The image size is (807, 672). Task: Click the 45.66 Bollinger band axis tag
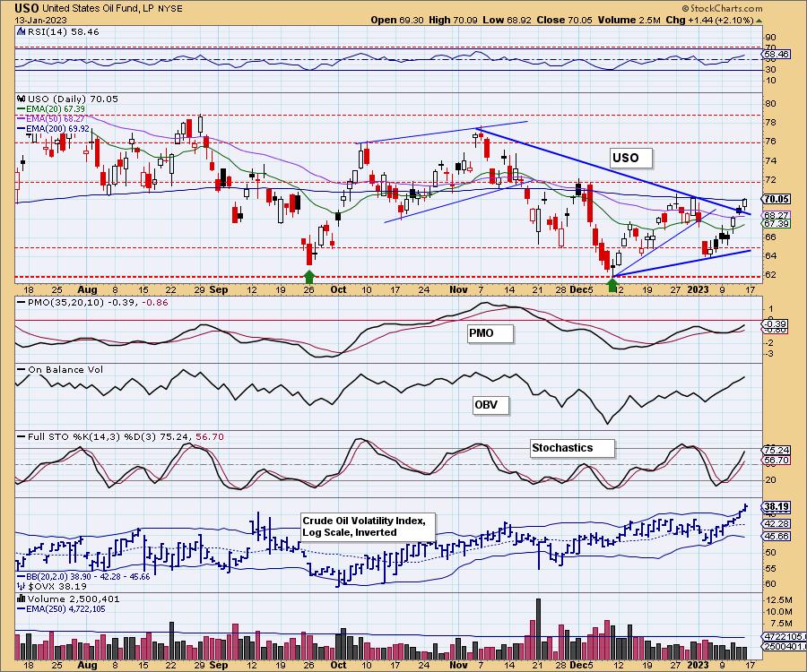tap(777, 536)
